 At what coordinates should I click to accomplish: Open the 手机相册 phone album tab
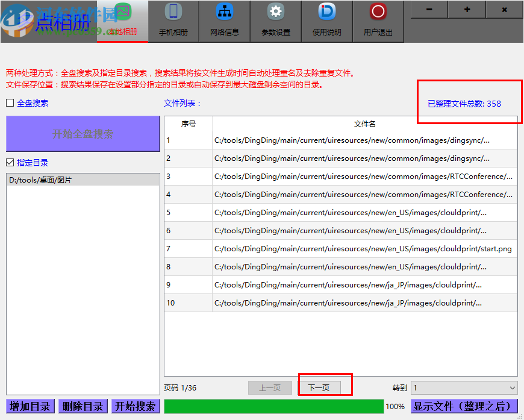pos(173,22)
